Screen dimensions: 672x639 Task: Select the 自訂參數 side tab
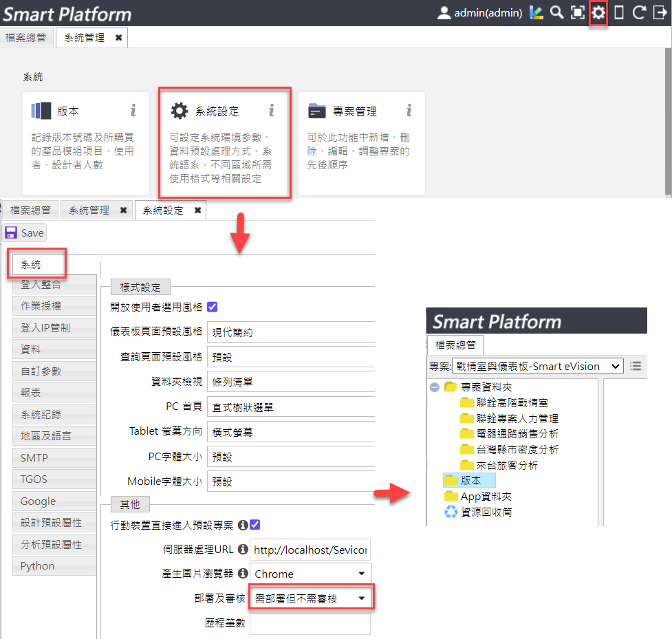click(54, 371)
